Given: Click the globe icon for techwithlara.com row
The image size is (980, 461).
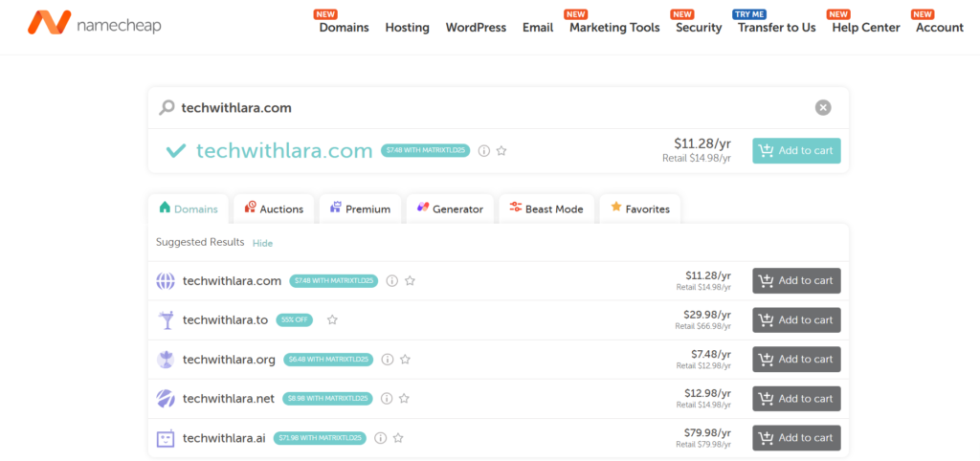Looking at the screenshot, I should 166,281.
